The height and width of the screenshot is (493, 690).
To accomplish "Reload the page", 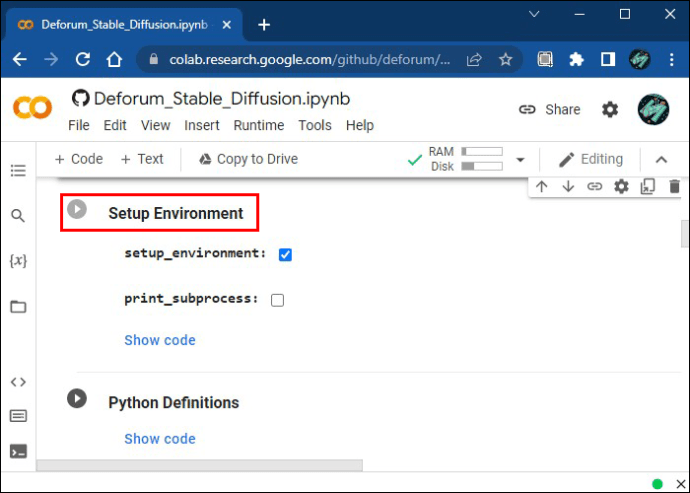I will (83, 59).
